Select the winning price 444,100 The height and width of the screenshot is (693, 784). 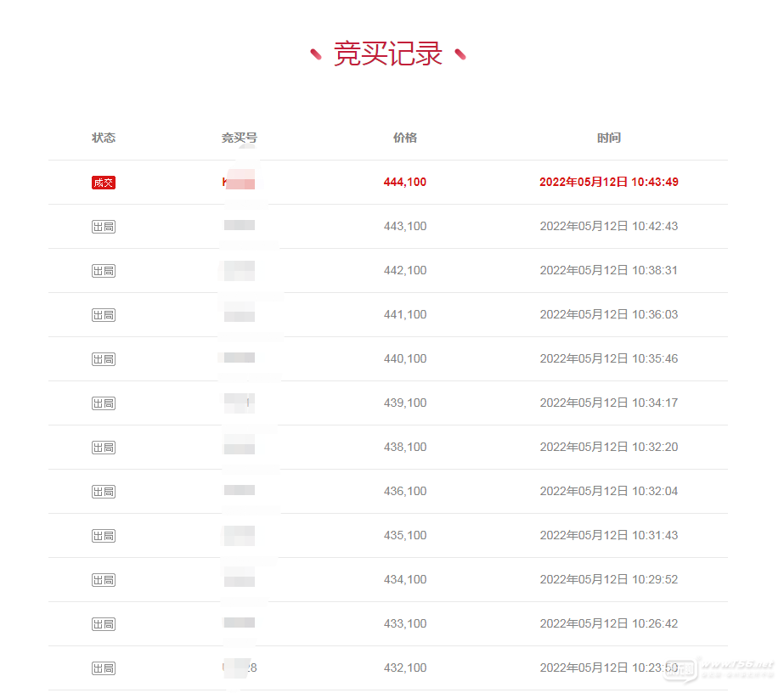point(405,182)
